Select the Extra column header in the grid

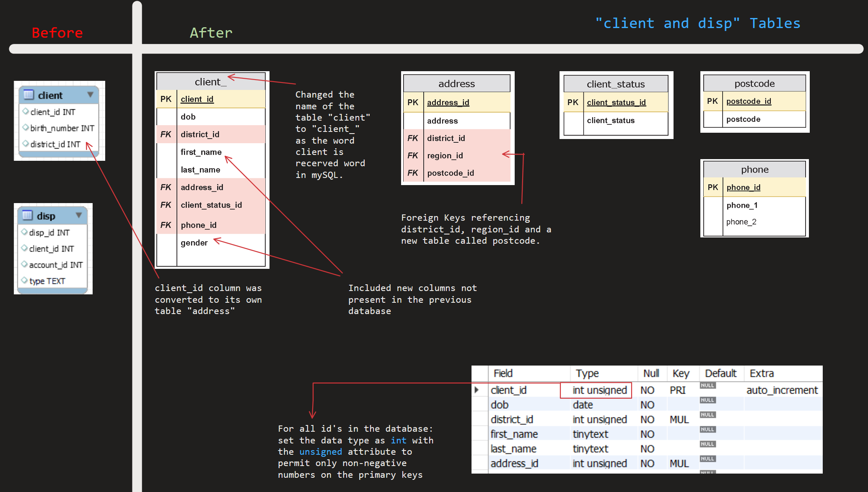click(762, 374)
